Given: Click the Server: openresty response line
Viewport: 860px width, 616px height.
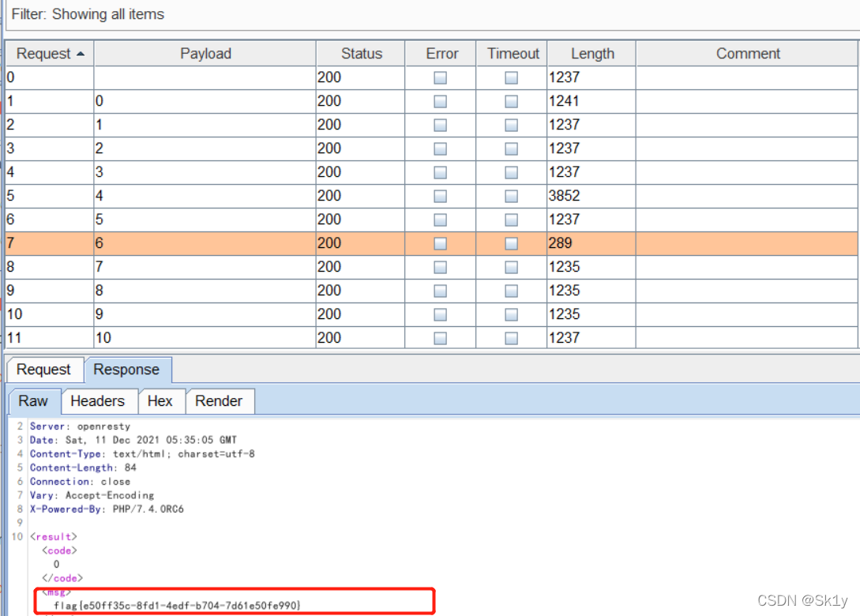Looking at the screenshot, I should 80,426.
